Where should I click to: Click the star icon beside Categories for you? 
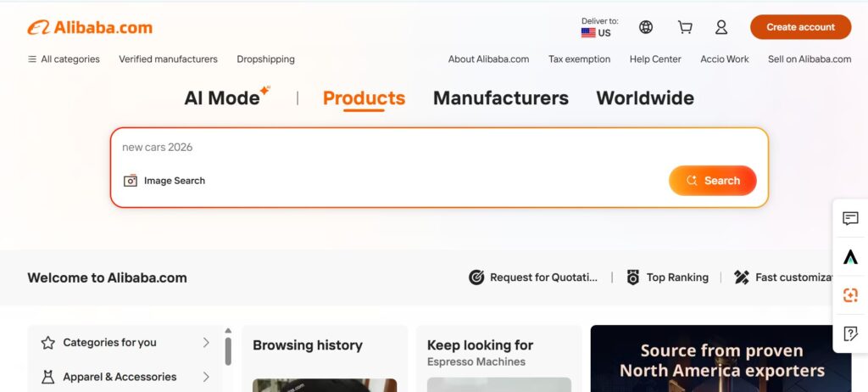coord(48,343)
